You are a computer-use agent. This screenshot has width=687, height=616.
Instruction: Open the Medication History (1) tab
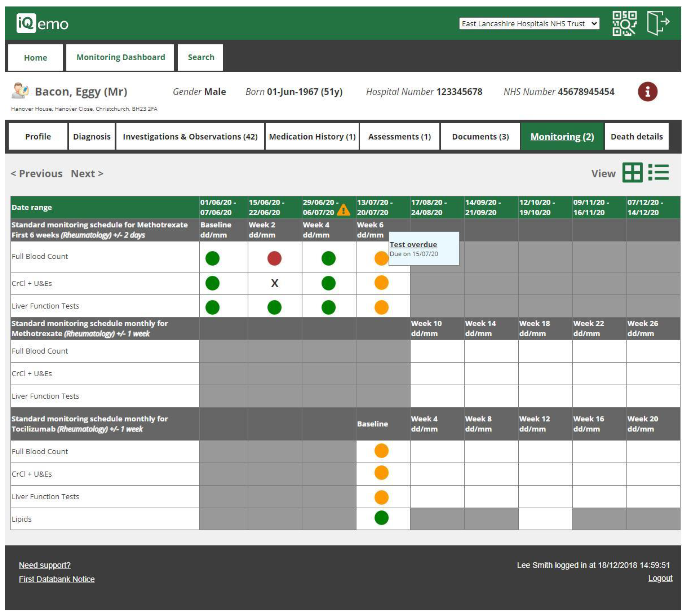[312, 137]
